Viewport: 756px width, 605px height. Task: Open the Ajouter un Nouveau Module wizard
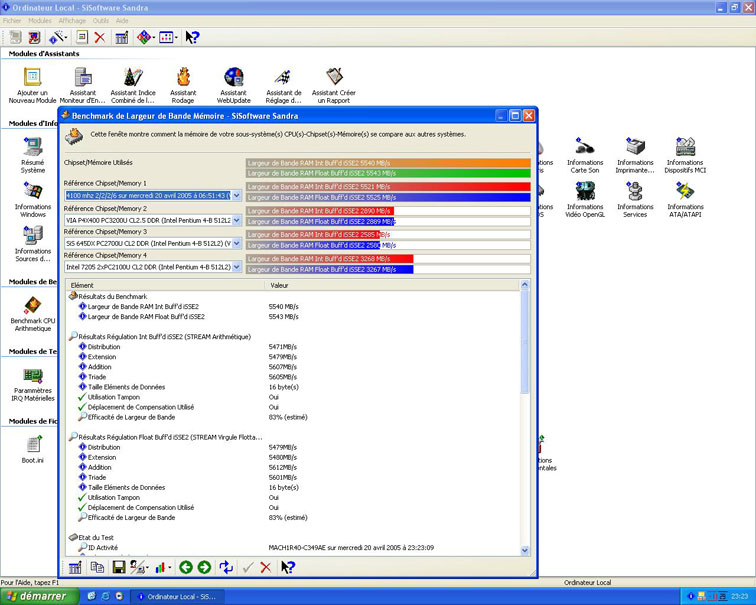32,85
